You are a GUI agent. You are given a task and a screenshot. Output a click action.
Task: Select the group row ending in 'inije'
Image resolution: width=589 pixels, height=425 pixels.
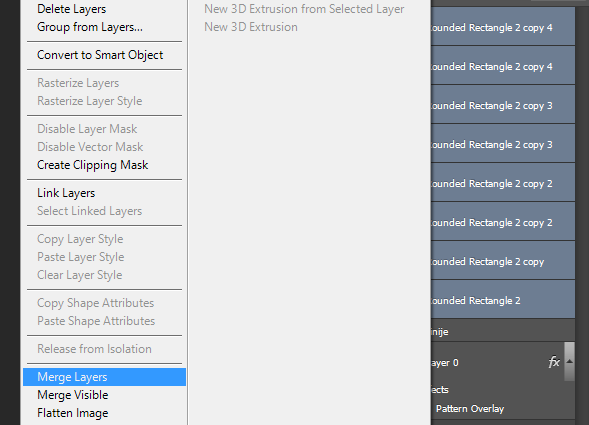[503, 332]
